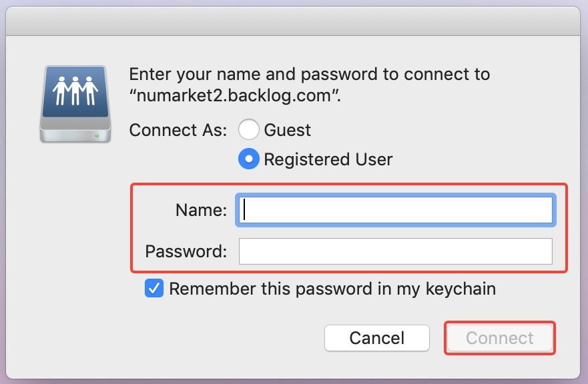
Task: Click the shared network server drive icon
Action: tap(74, 104)
